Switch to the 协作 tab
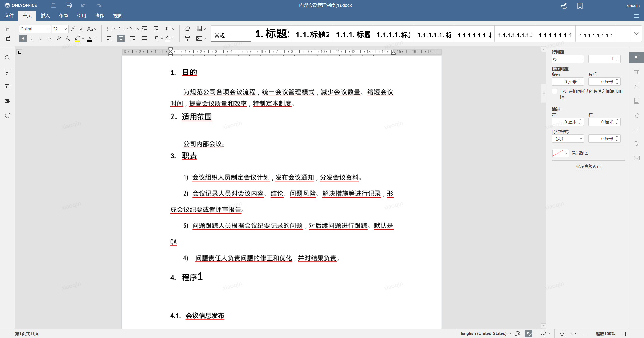This screenshot has height=338, width=644. point(100,16)
